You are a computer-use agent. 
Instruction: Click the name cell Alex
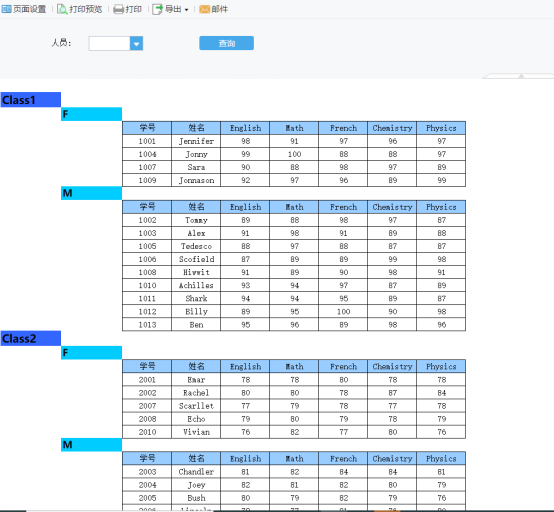click(196, 233)
